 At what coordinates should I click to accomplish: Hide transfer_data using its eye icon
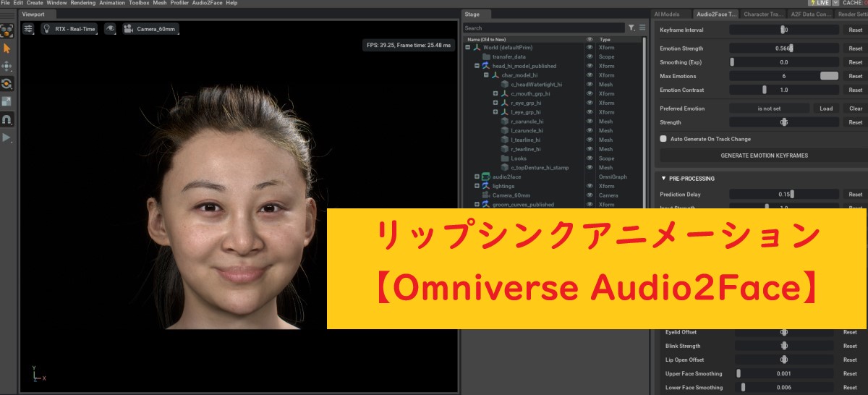point(590,56)
